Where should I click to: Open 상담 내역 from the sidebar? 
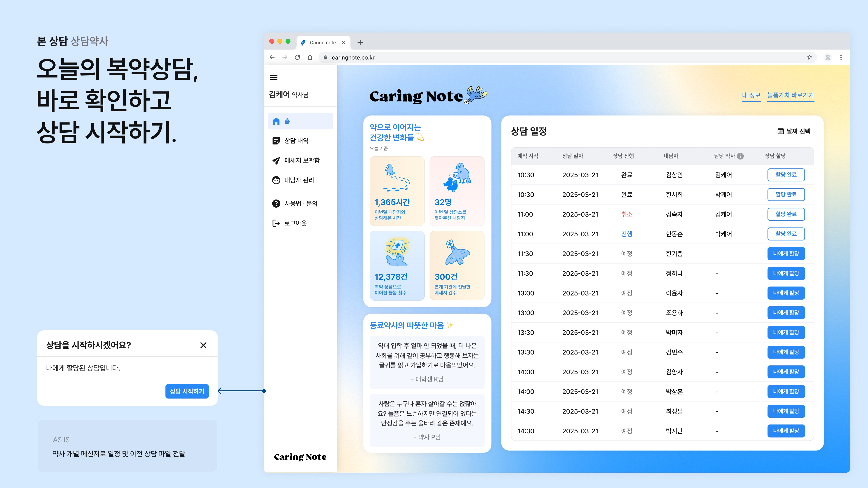(296, 141)
